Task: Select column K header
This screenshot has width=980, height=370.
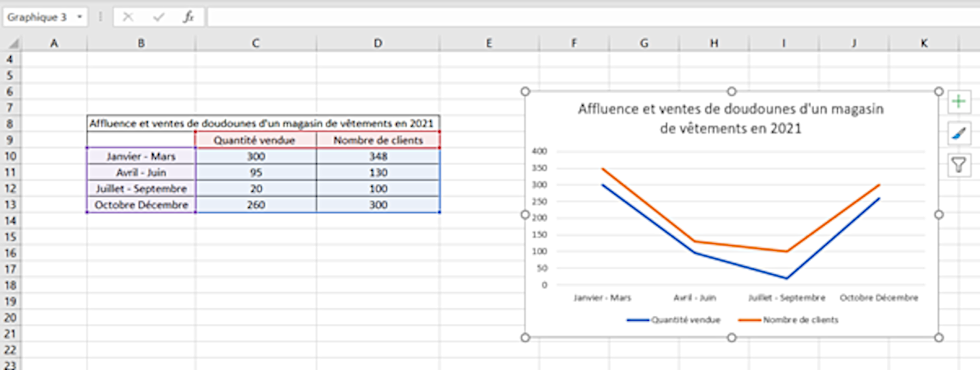Action: 924,43
